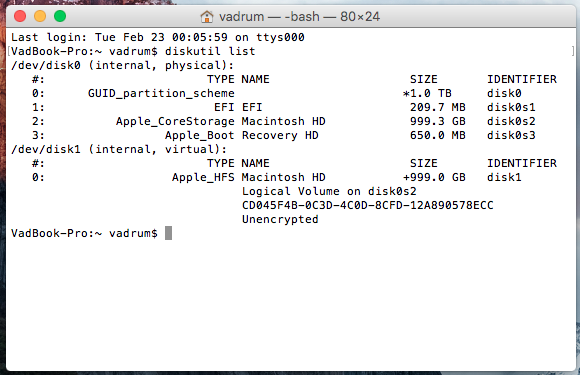580x375 pixels.
Task: Click the 'disk0s2' identifier in the IDENTIFIER column
Action: pos(511,121)
